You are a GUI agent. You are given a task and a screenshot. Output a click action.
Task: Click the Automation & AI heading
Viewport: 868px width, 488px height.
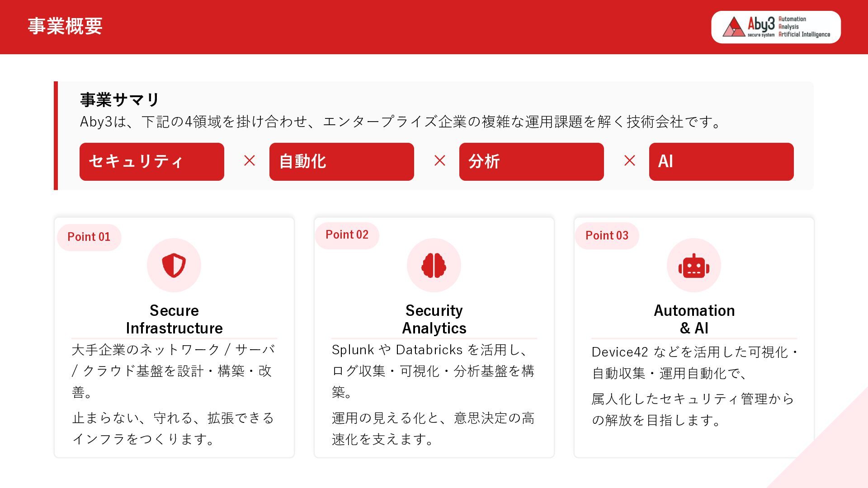coord(694,319)
